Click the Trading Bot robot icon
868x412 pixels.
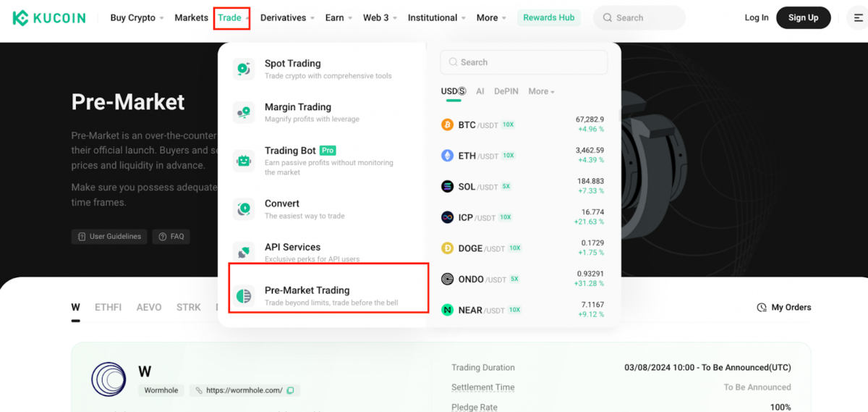pyautogui.click(x=244, y=161)
